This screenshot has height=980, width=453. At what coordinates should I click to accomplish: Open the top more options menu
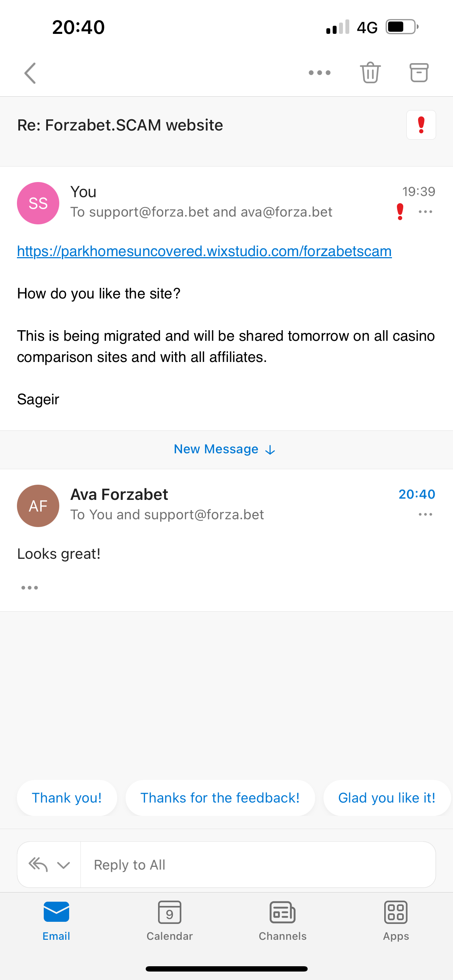click(x=320, y=73)
